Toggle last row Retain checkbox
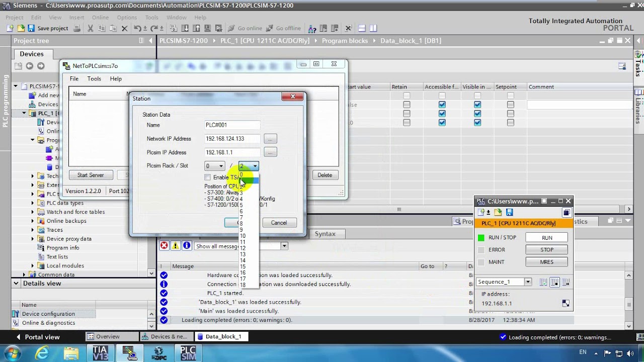The height and width of the screenshot is (362, 644). coord(407,123)
